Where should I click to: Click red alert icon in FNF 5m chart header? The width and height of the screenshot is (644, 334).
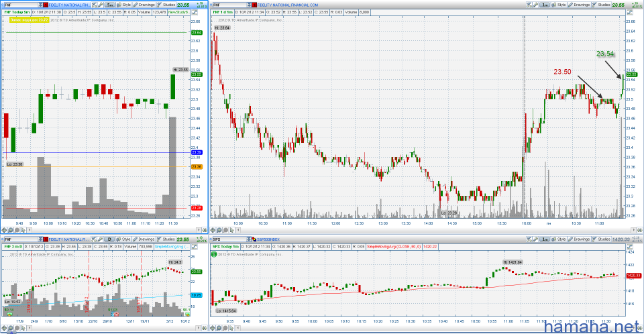pyautogui.click(x=46, y=5)
